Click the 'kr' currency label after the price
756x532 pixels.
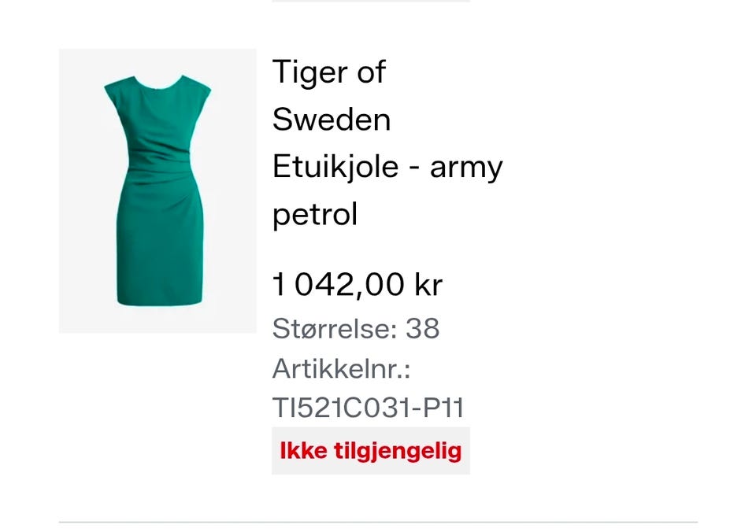pos(428,284)
